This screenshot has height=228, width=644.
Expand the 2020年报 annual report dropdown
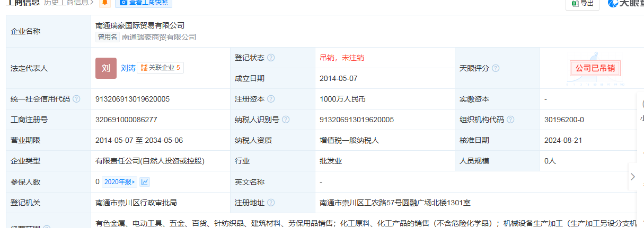119,182
